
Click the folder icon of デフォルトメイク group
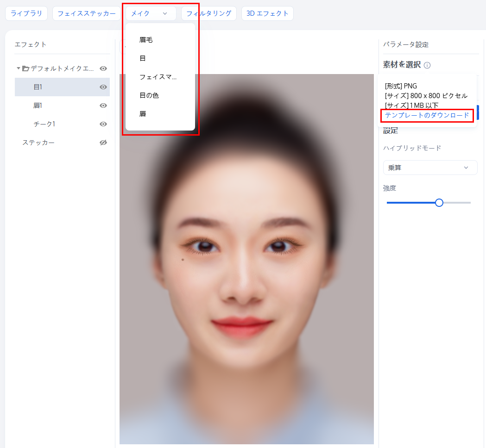click(26, 68)
